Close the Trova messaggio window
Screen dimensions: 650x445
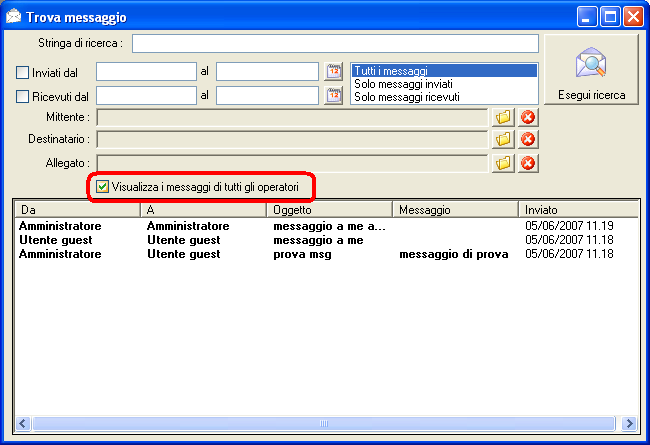coord(633,17)
